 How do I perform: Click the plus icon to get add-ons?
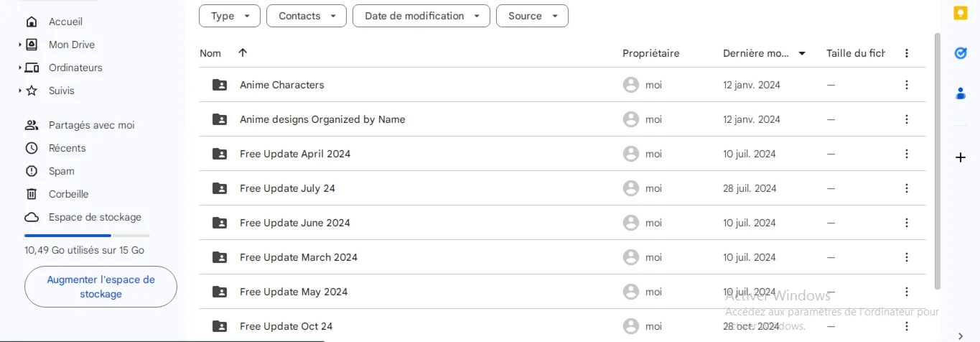(x=961, y=157)
